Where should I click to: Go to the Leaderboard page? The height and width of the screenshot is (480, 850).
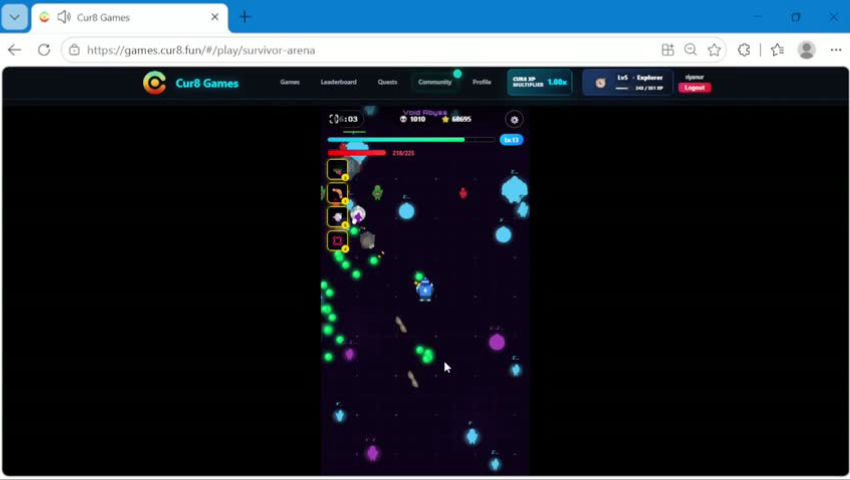pyautogui.click(x=338, y=82)
